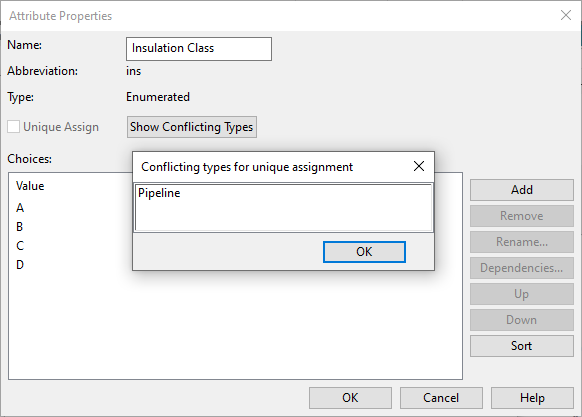Click the Remove choice button
This screenshot has width=582, height=417.
click(x=521, y=216)
